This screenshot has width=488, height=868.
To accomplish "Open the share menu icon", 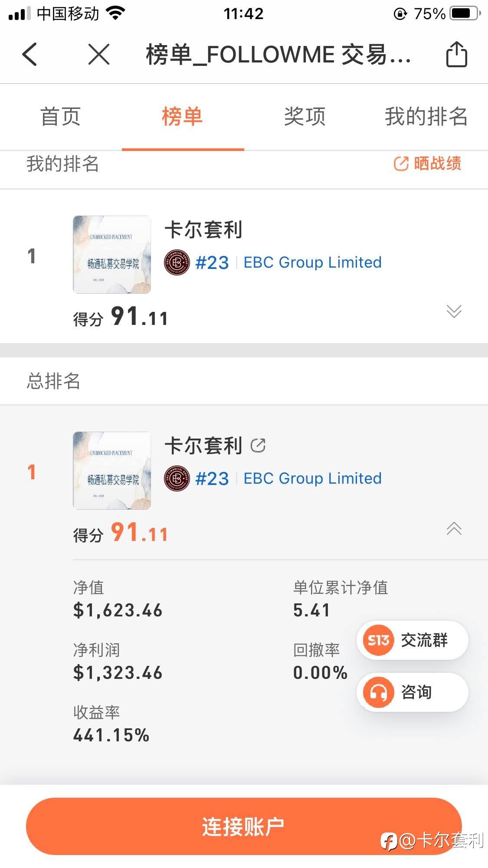I will pos(456,55).
